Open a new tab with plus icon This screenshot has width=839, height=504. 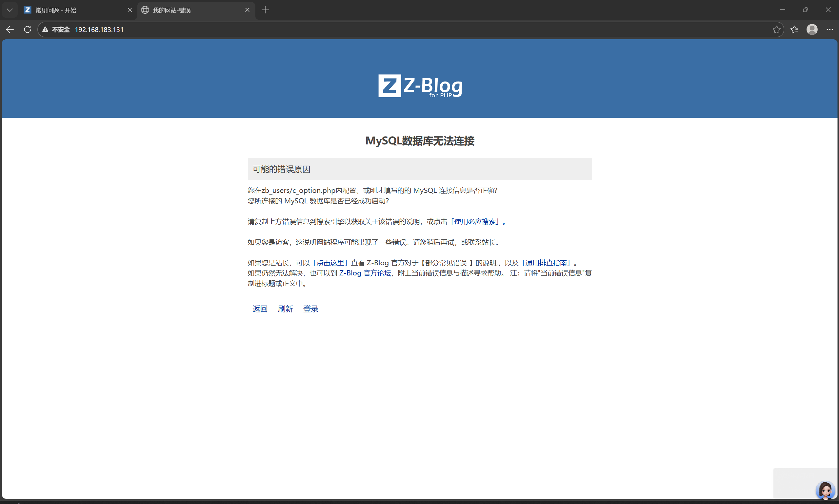(x=265, y=10)
